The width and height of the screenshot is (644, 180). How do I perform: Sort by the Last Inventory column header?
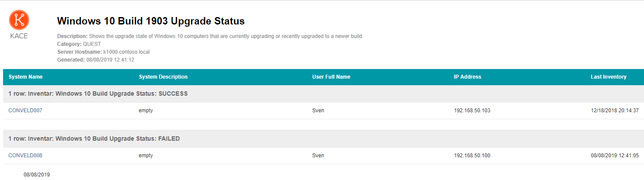(x=609, y=77)
